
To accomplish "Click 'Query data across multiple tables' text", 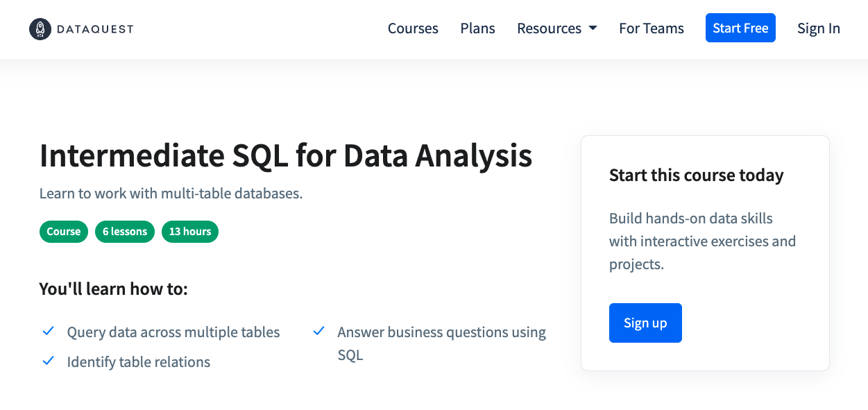I will 173,332.
